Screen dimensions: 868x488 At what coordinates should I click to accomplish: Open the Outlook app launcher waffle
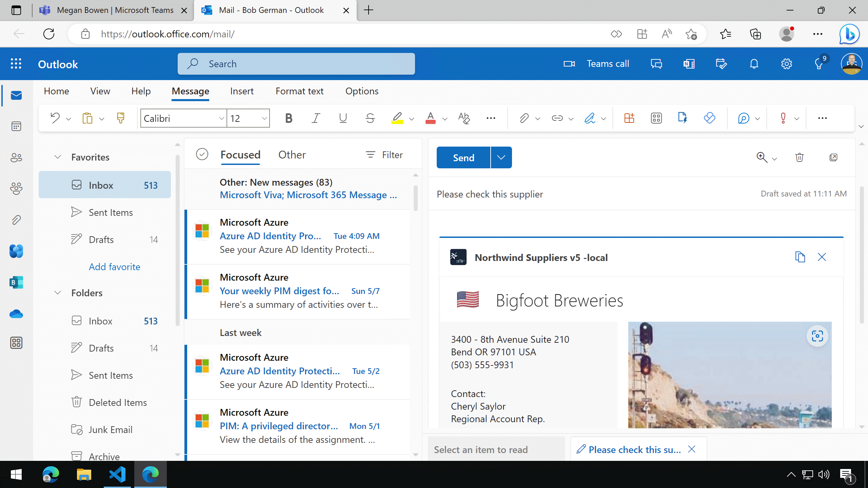[16, 64]
